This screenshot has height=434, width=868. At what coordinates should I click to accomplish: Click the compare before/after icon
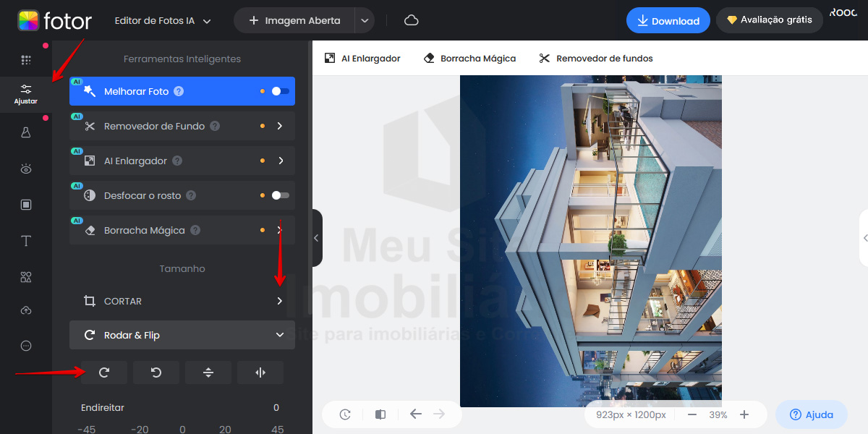click(380, 414)
